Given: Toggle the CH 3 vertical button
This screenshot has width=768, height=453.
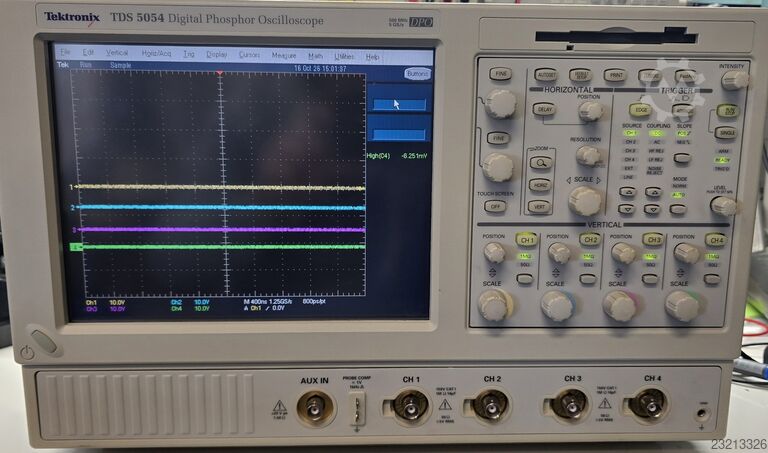Looking at the screenshot, I should (x=653, y=239).
